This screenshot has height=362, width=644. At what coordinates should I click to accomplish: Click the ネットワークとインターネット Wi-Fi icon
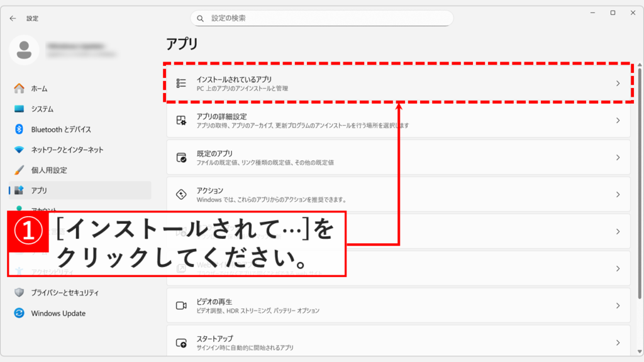pos(20,149)
